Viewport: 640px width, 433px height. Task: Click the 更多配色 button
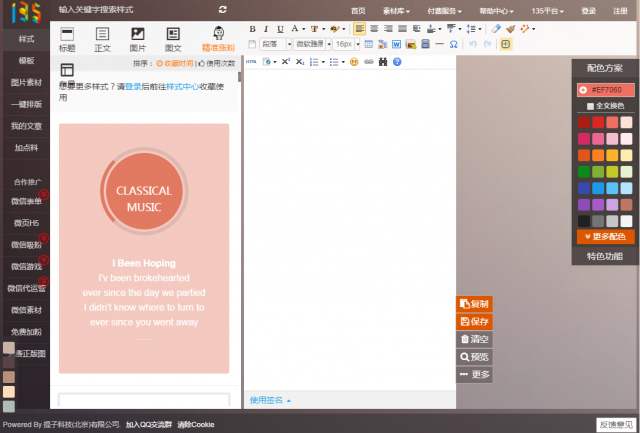pyautogui.click(x=605, y=237)
